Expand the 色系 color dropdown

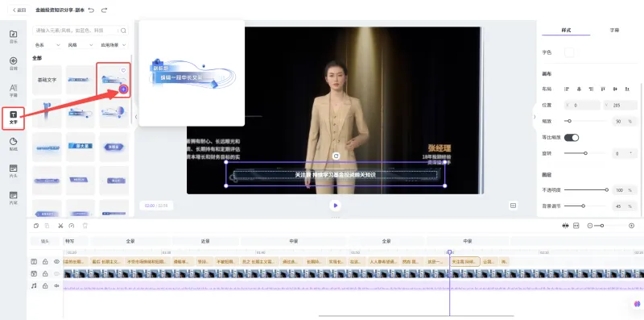(47, 45)
